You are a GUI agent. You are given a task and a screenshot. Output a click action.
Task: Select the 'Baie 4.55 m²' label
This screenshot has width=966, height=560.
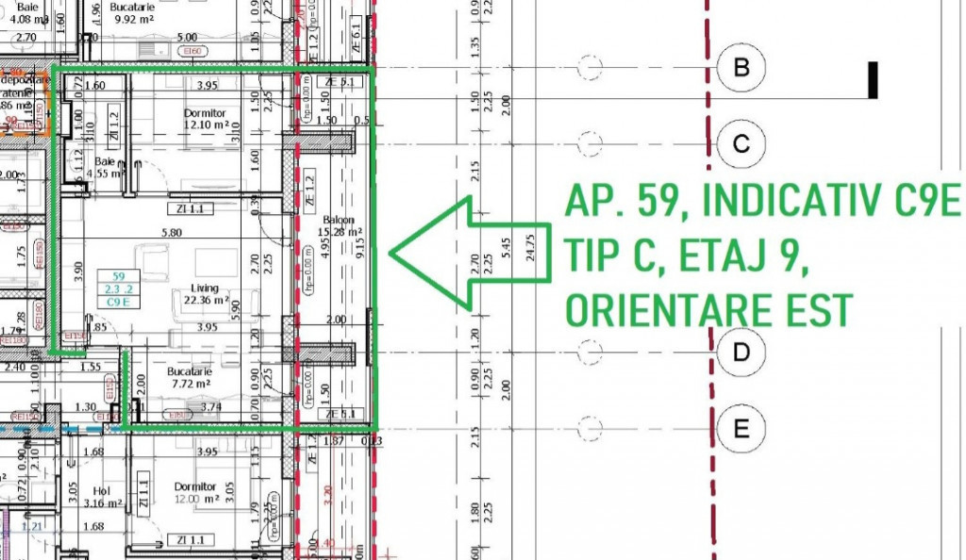click(x=105, y=168)
